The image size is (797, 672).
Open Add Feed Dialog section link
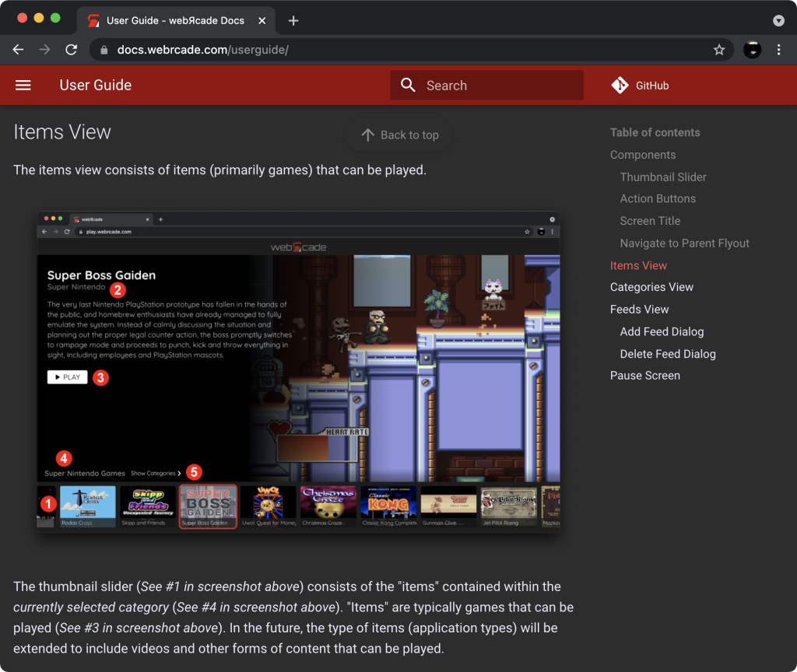662,331
